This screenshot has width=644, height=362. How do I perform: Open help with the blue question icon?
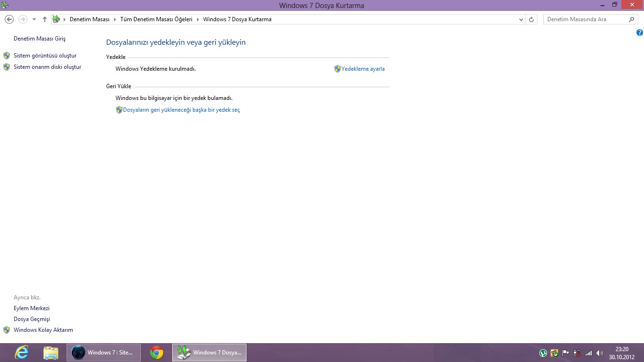[x=639, y=33]
